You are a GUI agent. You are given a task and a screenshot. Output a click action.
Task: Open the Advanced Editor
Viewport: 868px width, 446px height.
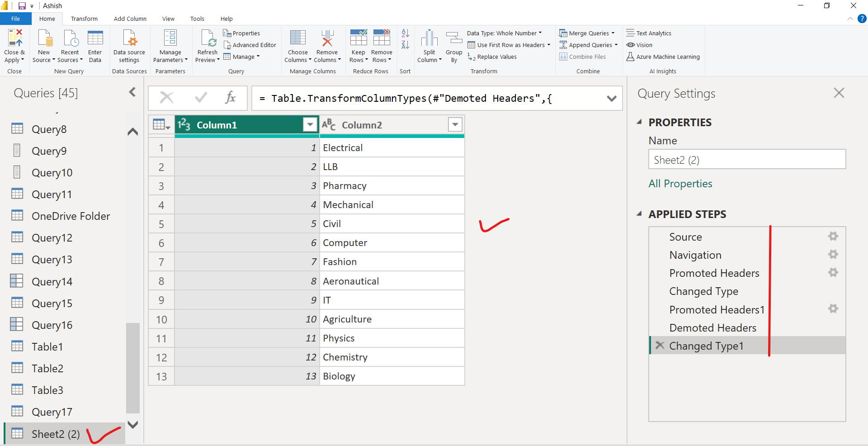[x=250, y=45]
